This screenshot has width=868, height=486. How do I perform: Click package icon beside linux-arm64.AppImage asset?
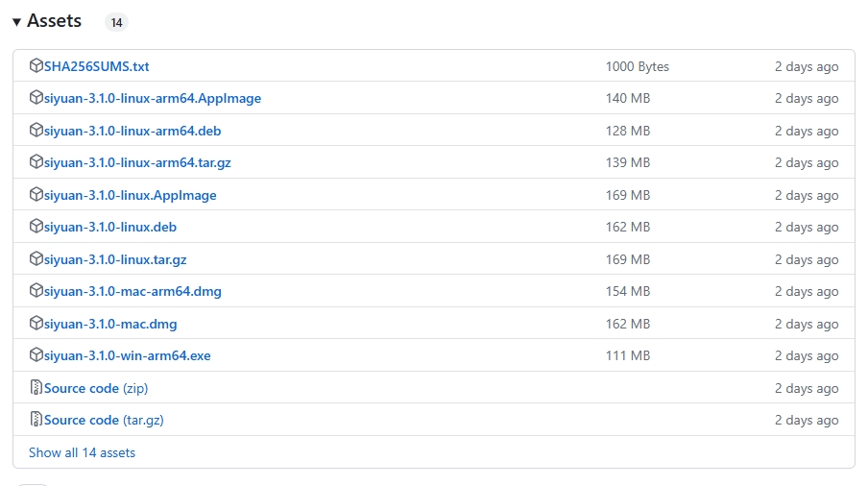tap(36, 98)
